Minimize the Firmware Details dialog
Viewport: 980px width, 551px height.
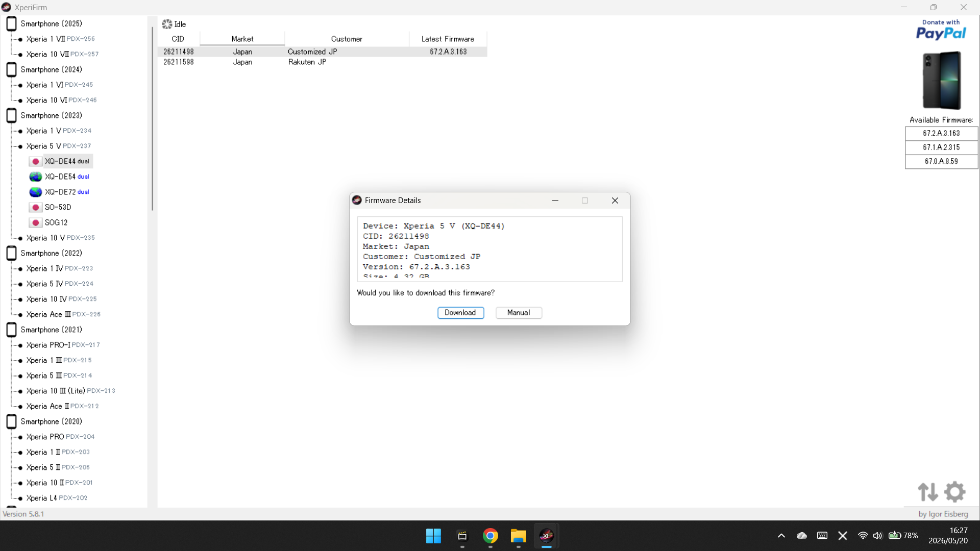[x=555, y=201]
